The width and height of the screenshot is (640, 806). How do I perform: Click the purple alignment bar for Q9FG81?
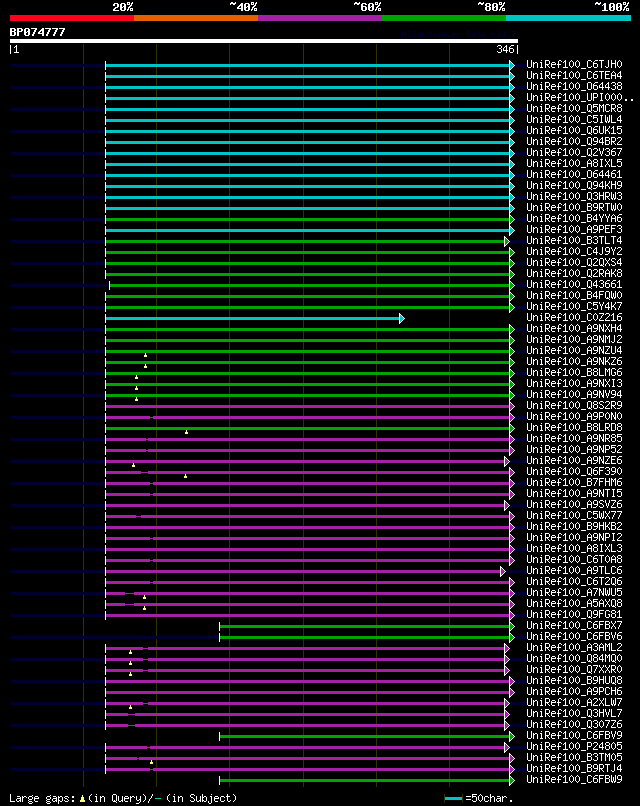pos(307,615)
